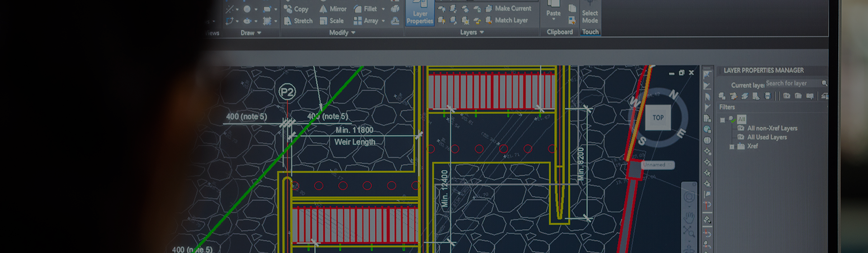Image resolution: width=868 pixels, height=253 pixels.
Task: Select the Copy tool in Modify
Action: (x=296, y=9)
